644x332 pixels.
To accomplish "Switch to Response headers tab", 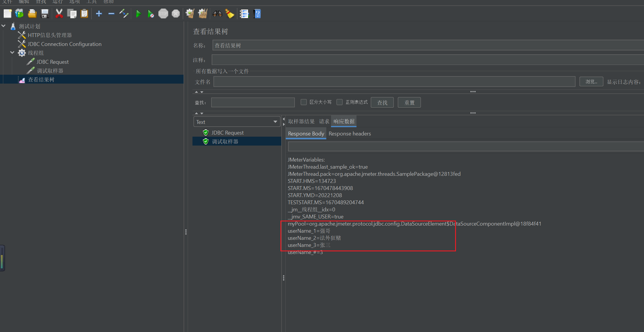I will pyautogui.click(x=350, y=134).
